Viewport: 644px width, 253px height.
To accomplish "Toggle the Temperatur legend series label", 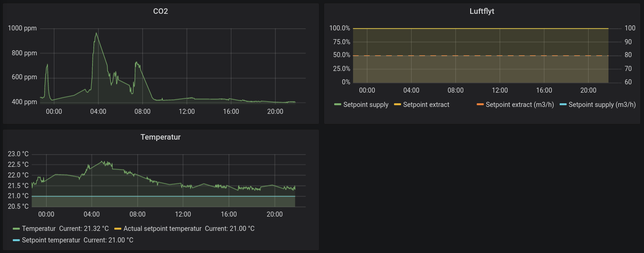I will tap(39, 229).
